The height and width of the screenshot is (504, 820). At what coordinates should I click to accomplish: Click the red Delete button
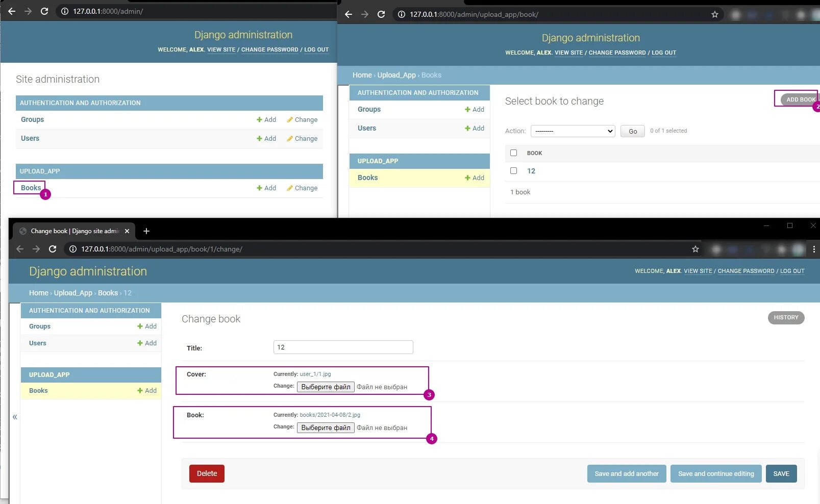(x=207, y=473)
